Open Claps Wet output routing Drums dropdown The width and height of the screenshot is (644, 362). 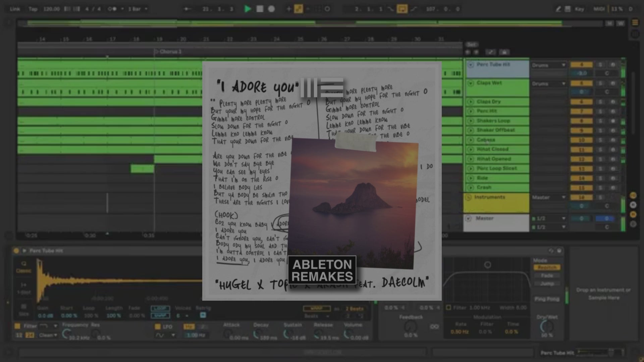click(x=548, y=83)
